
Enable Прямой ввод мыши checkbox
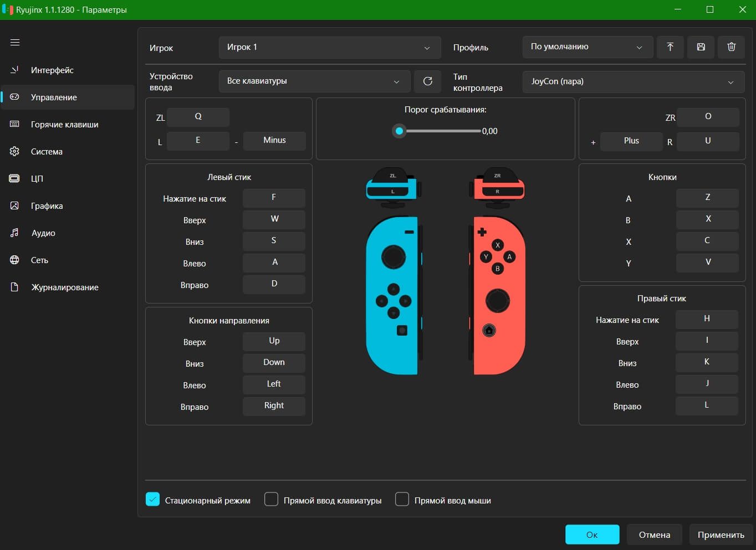pyautogui.click(x=402, y=499)
